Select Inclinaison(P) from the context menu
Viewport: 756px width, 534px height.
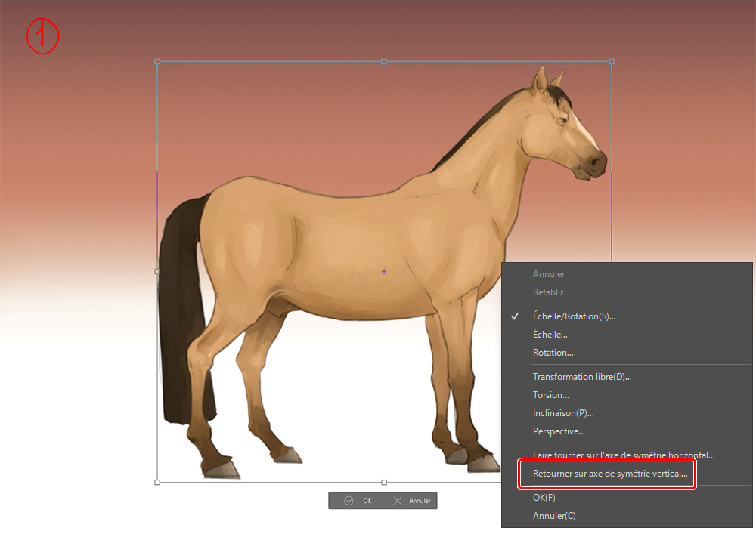[x=562, y=413]
